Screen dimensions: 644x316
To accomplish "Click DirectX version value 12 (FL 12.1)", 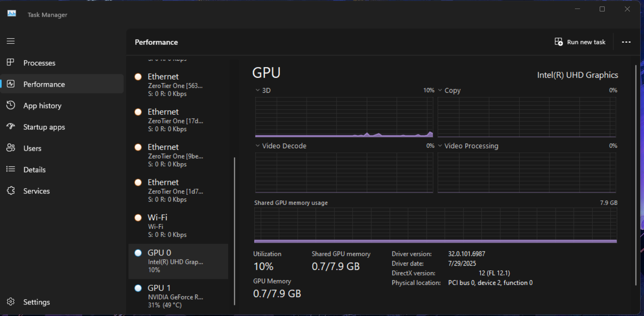I will [x=494, y=273].
